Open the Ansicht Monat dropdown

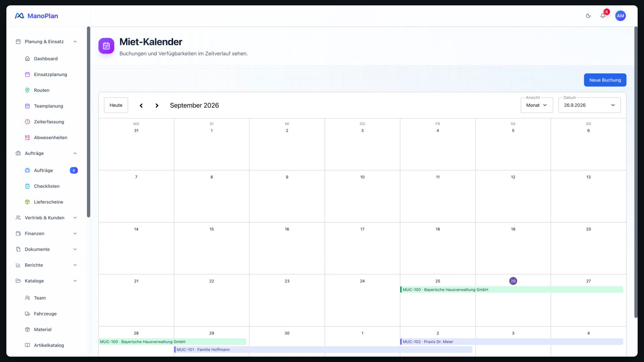pyautogui.click(x=537, y=105)
